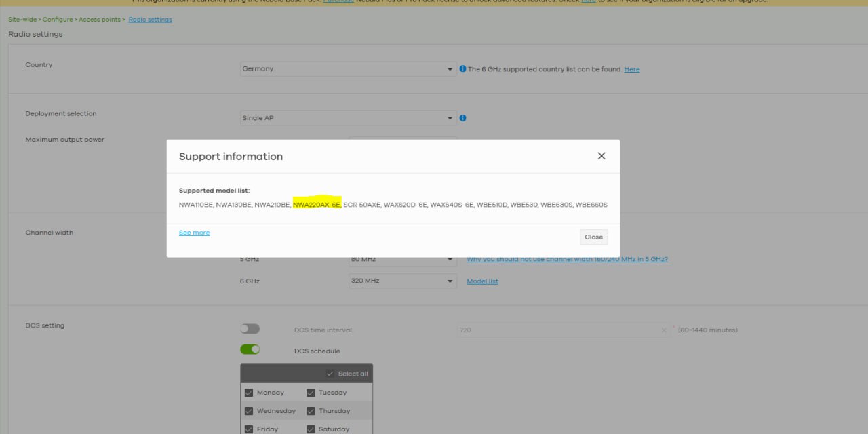Click the SCR 50AXE model name
This screenshot has height=434, width=868.
click(x=361, y=205)
